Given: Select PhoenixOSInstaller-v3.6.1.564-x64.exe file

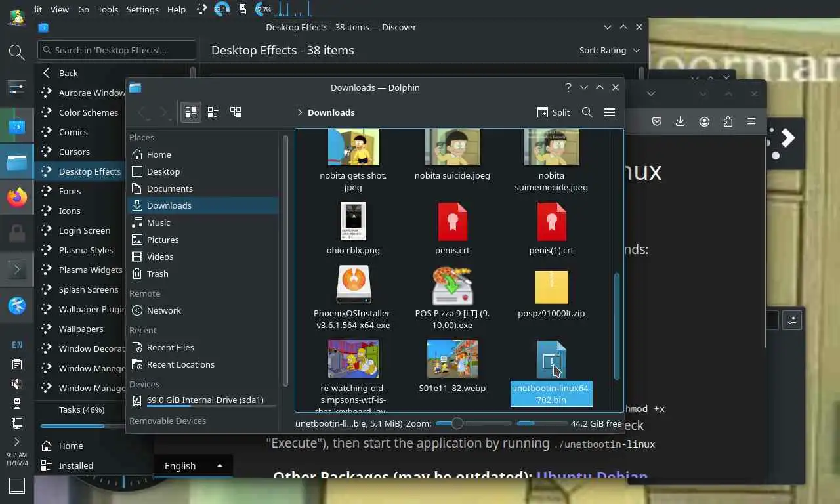Looking at the screenshot, I should pos(353,299).
